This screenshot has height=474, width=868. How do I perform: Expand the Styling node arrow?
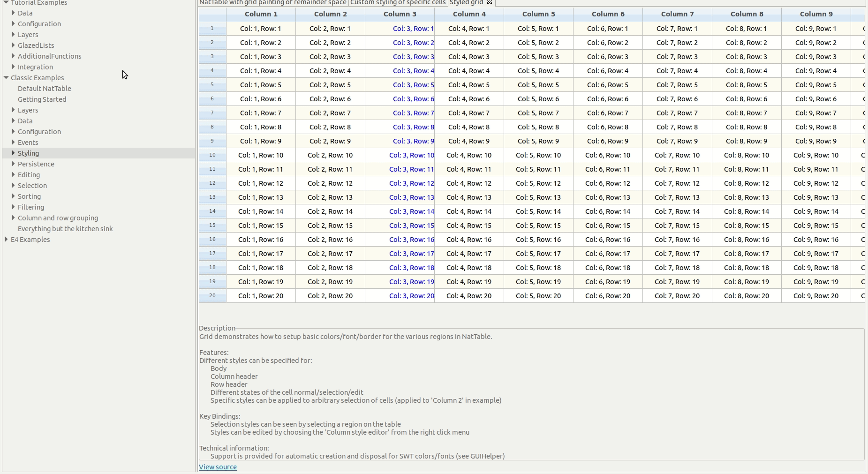[13, 153]
